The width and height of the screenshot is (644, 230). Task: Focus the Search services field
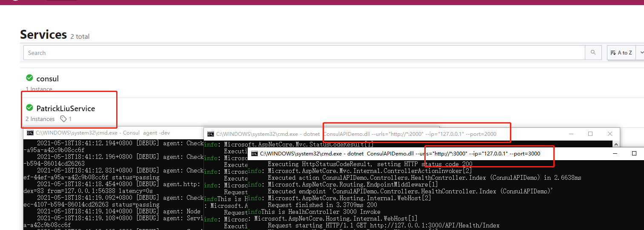pos(304,53)
